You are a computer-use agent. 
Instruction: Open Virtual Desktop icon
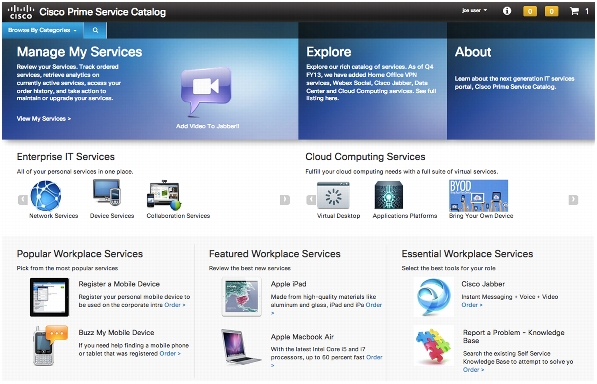333,195
